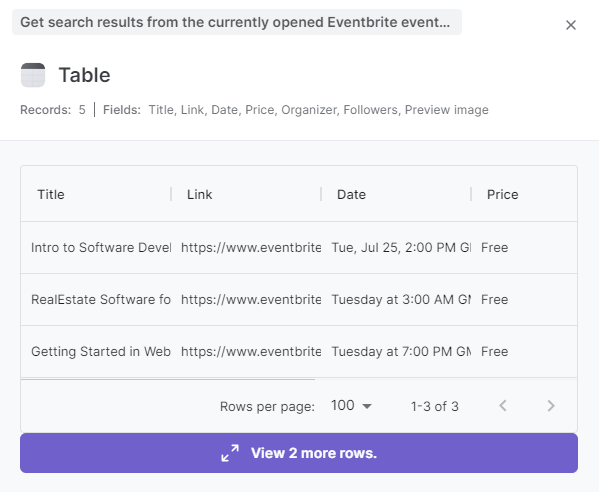Go to the next page using the right chevron
Image resolution: width=599 pixels, height=492 pixels.
[550, 406]
